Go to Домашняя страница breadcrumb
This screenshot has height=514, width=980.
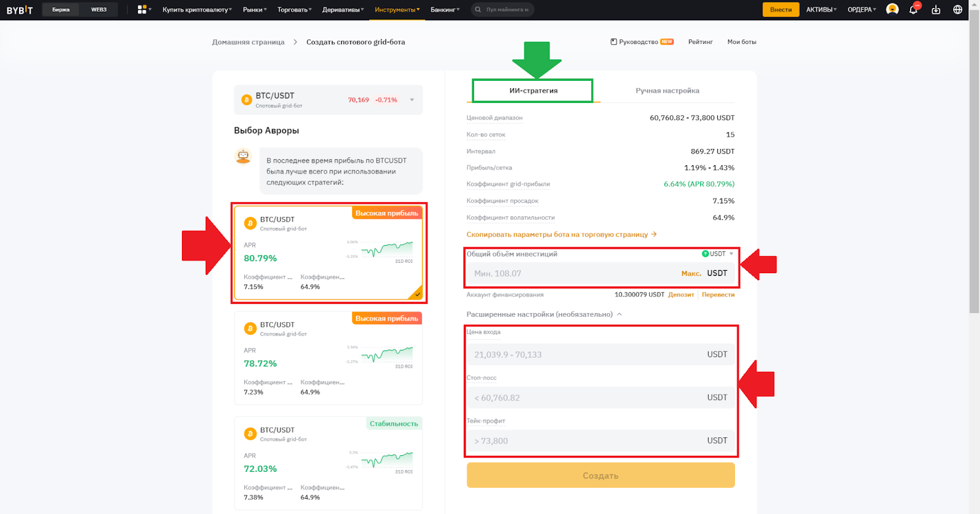[248, 42]
